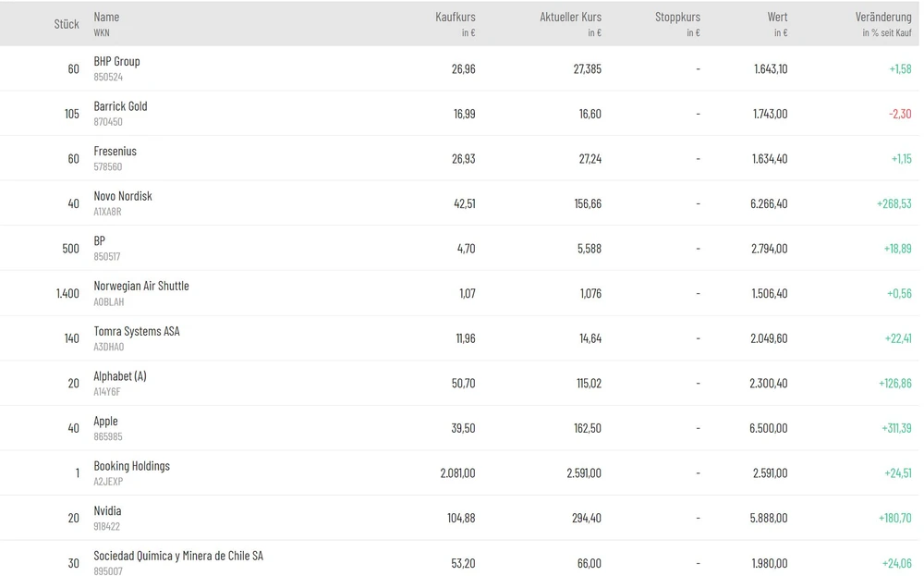Open the Apple stock entry

point(106,422)
